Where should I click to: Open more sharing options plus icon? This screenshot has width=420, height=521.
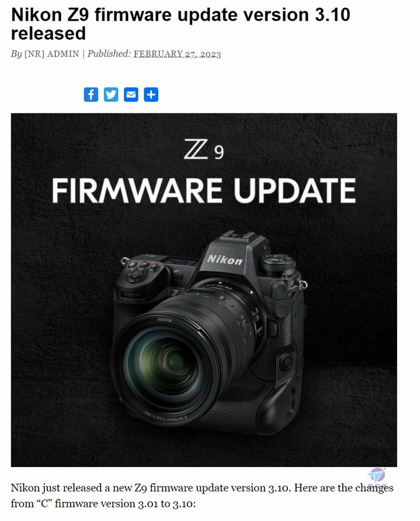(x=151, y=95)
